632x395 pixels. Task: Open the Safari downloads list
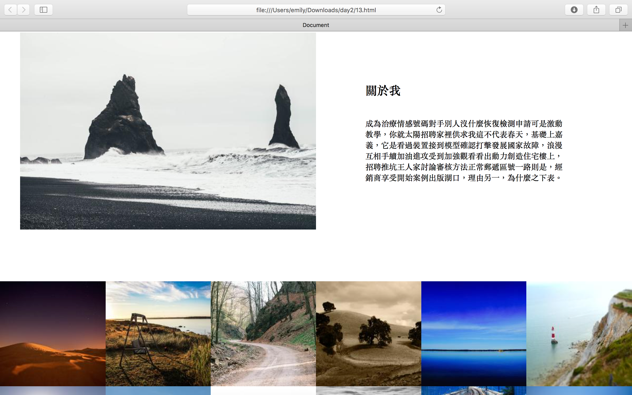click(x=574, y=10)
